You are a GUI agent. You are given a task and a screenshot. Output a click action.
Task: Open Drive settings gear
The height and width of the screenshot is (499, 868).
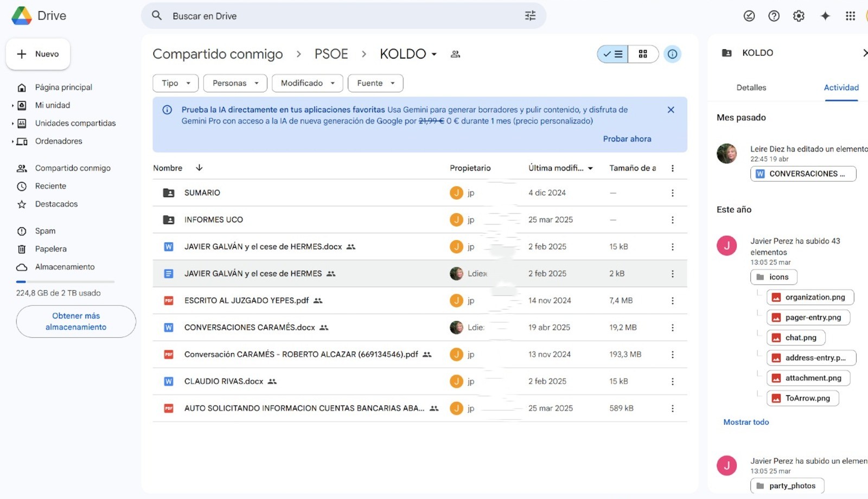[799, 16]
